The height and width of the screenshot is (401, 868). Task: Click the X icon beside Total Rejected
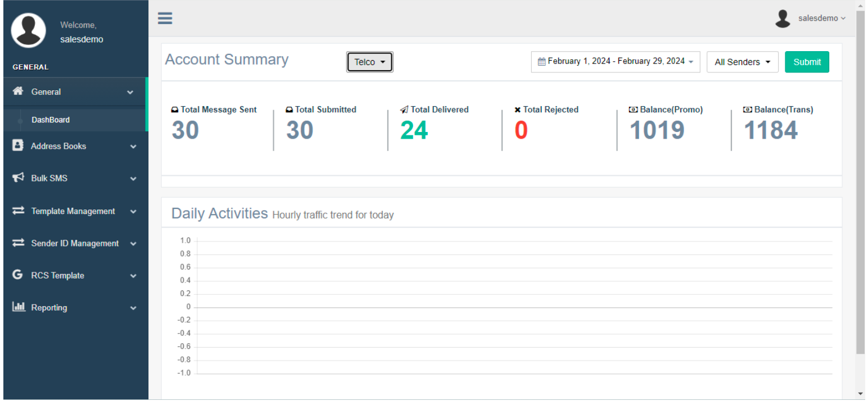(518, 110)
